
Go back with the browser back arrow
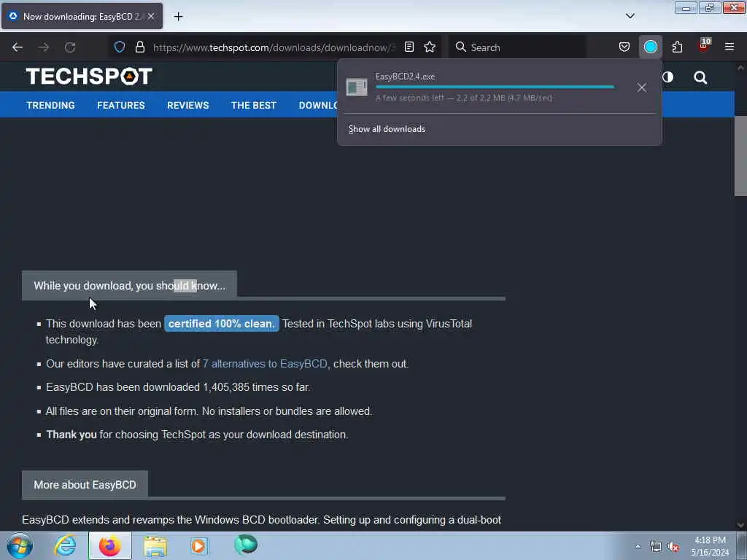point(18,47)
